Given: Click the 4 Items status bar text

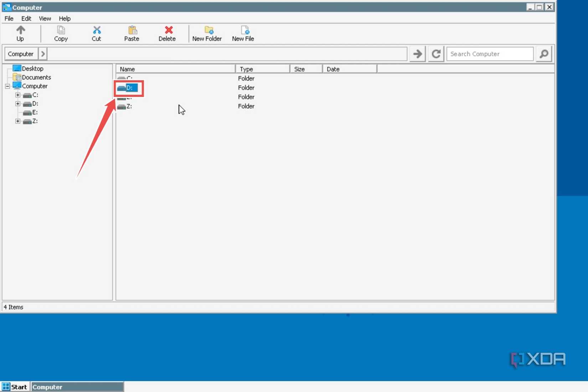Looking at the screenshot, I should click(x=14, y=307).
